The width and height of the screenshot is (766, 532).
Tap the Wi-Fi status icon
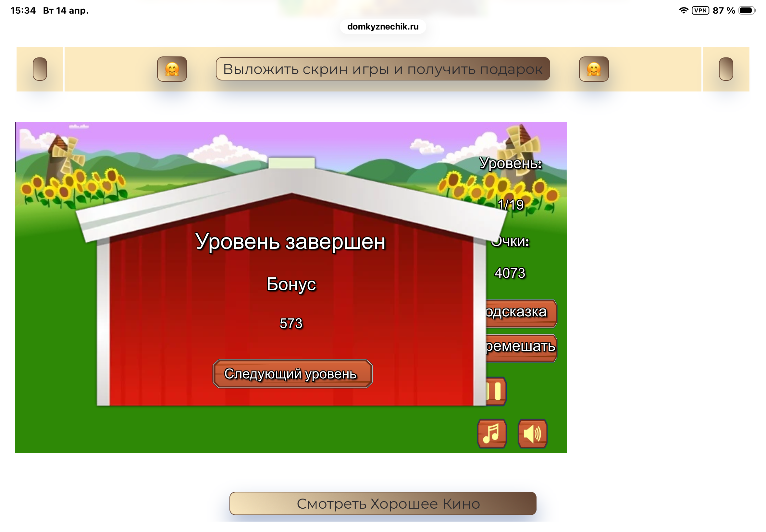tap(683, 10)
